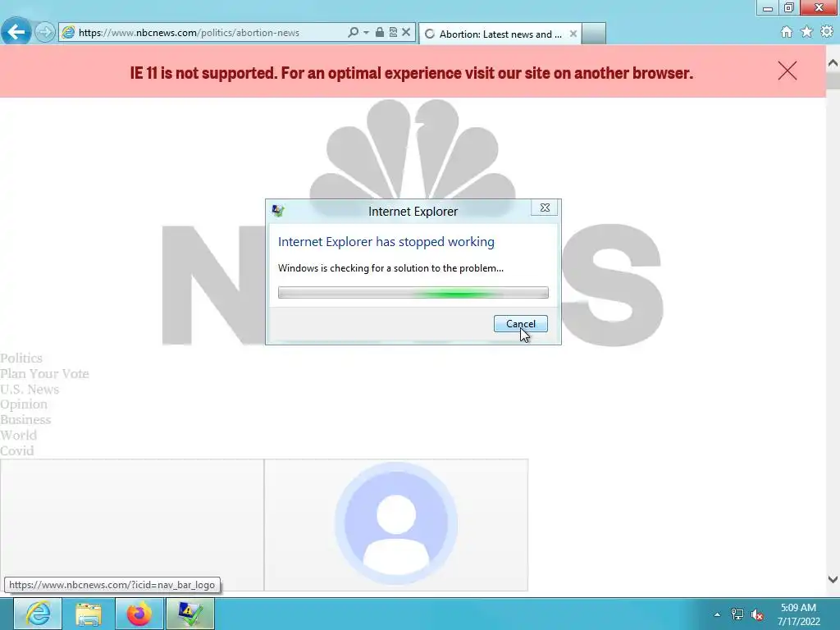Click the user profile avatar thumbnail
Viewport: 840px width, 630px height.
point(396,523)
